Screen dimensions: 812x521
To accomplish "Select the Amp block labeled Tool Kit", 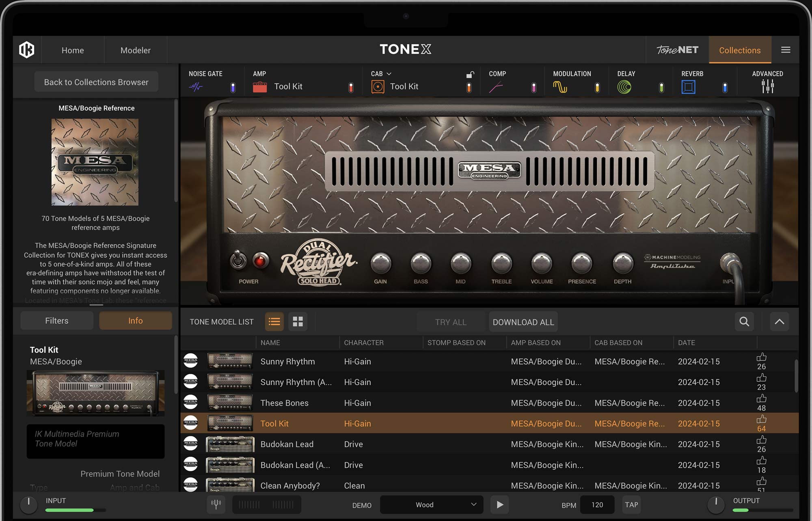I will point(288,86).
